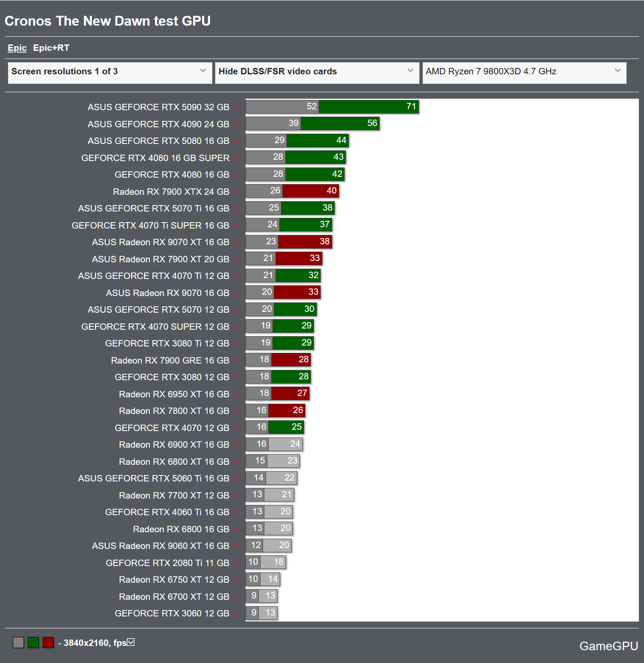The width and height of the screenshot is (644, 663).
Task: Switch to the Epic tab
Action: (17, 48)
